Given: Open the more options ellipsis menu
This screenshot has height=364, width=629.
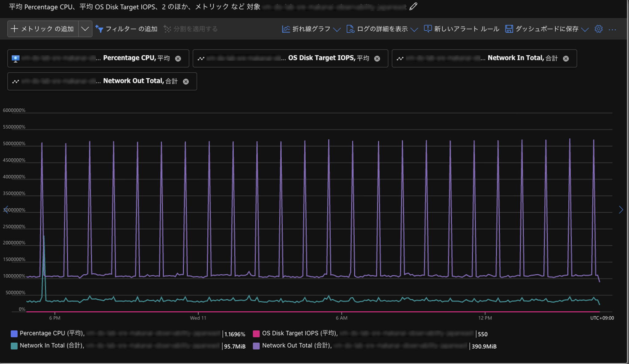Looking at the screenshot, I should click(612, 29).
